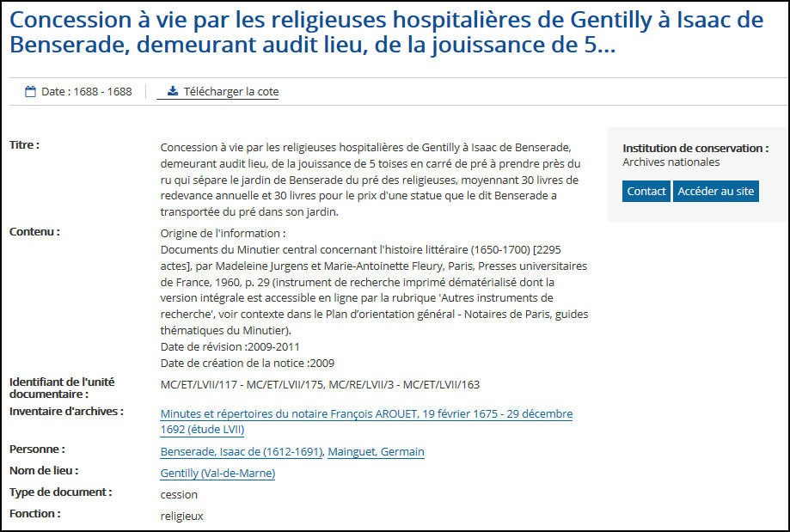Click the Institution de conservation label

695,149
